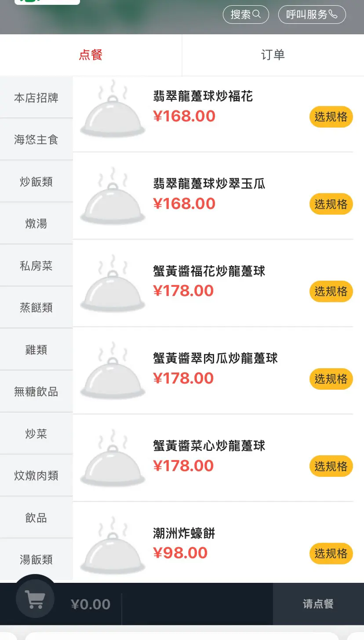Screen dimensions: 364x640
Task: Tap the dish image for 蟹黃醬菜心炒龍躉球
Action: pyautogui.click(x=113, y=459)
